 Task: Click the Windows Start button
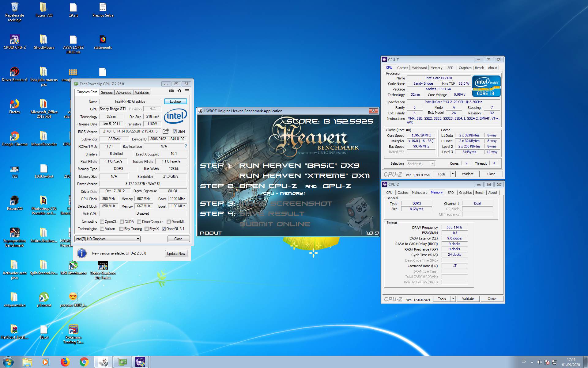[x=8, y=362]
